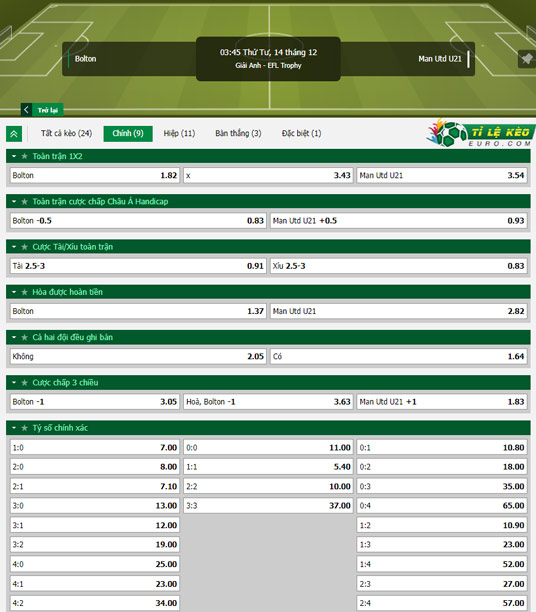Choose Có at 1.64 odds
Screen dimensions: 536x612
(x=399, y=356)
